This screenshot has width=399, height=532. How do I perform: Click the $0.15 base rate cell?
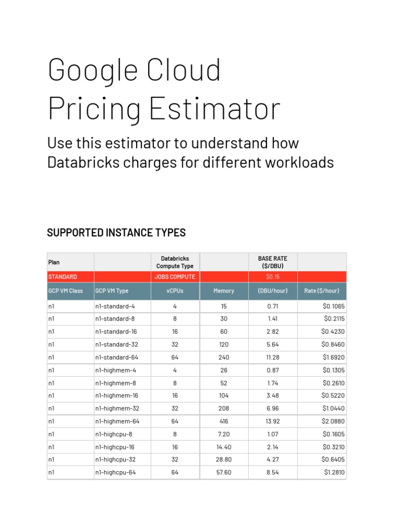tap(272, 277)
